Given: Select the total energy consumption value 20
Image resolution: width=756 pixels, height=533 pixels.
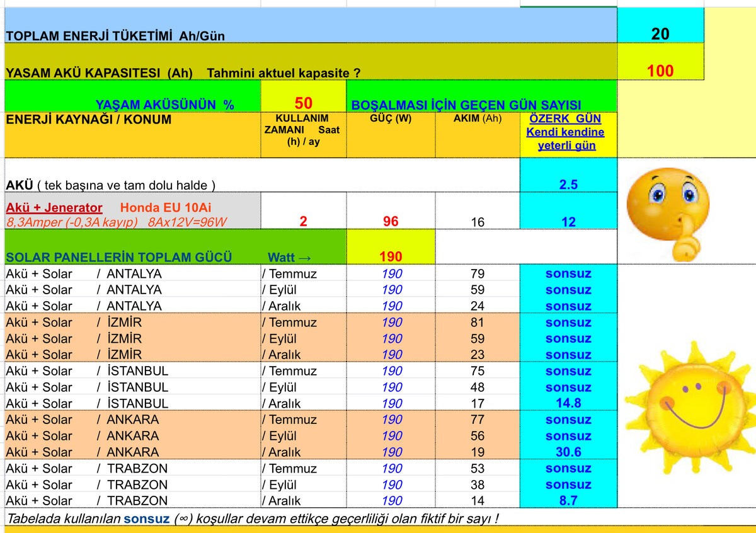Looking at the screenshot, I should click(660, 33).
